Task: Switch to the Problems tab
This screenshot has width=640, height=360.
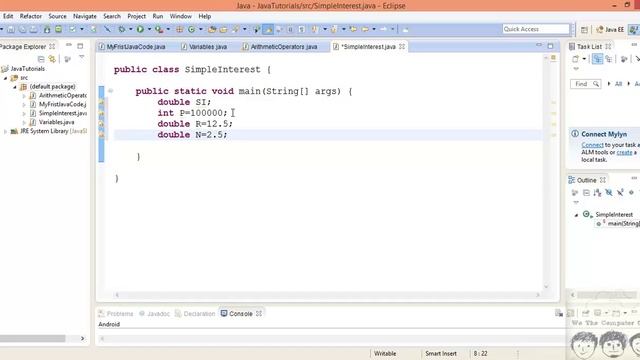Action: point(116,313)
